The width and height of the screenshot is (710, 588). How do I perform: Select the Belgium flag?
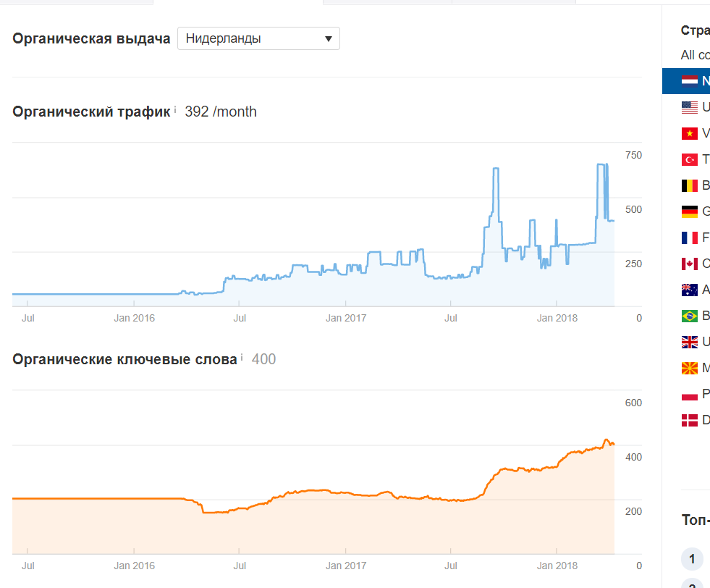pyautogui.click(x=689, y=185)
